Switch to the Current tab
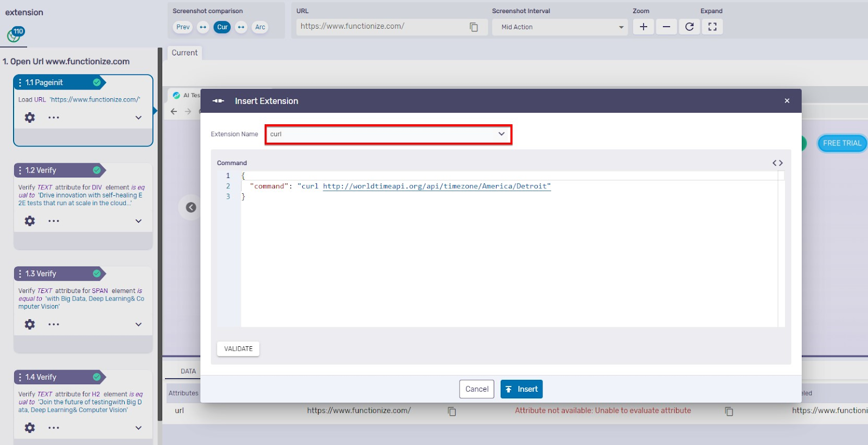Image resolution: width=868 pixels, height=445 pixels. (184, 53)
